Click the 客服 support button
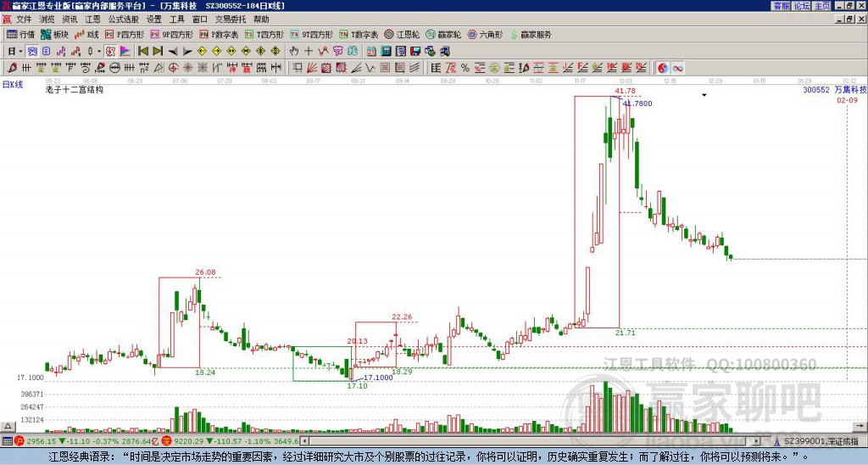This screenshot has width=868, height=465. point(782,6)
